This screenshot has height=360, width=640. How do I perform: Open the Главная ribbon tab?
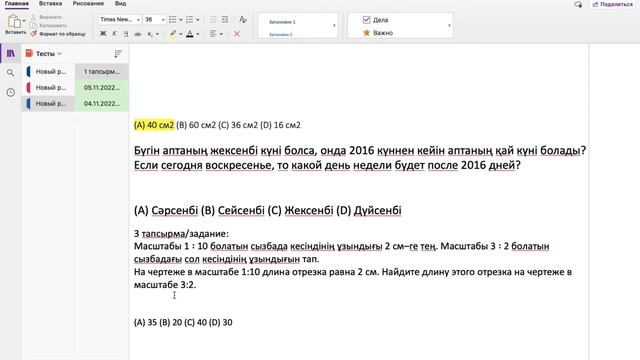pos(17,4)
